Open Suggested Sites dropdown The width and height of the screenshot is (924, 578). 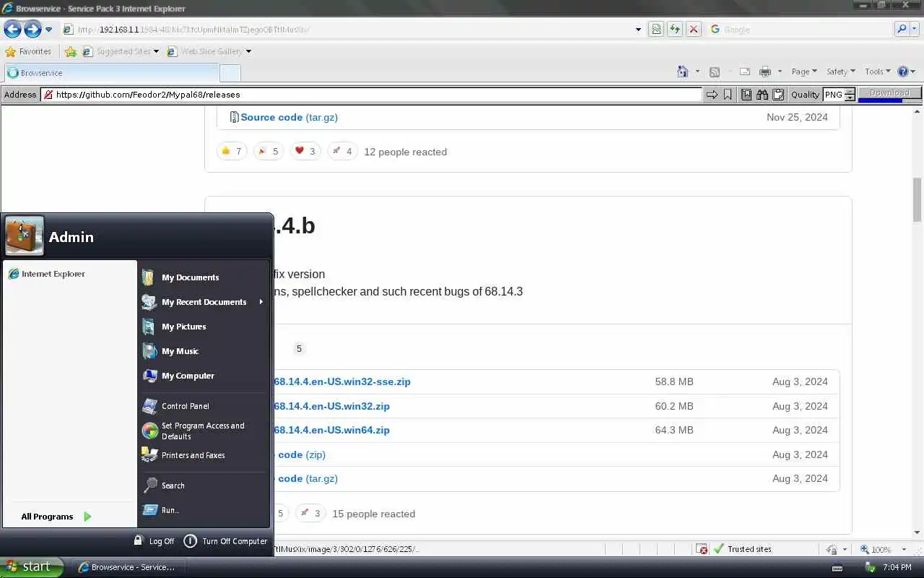coord(121,51)
